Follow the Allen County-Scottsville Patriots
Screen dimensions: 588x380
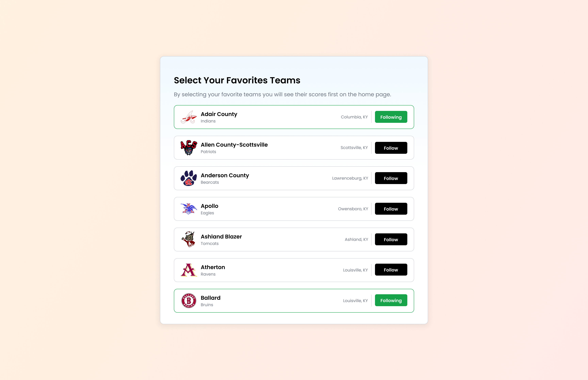391,147
